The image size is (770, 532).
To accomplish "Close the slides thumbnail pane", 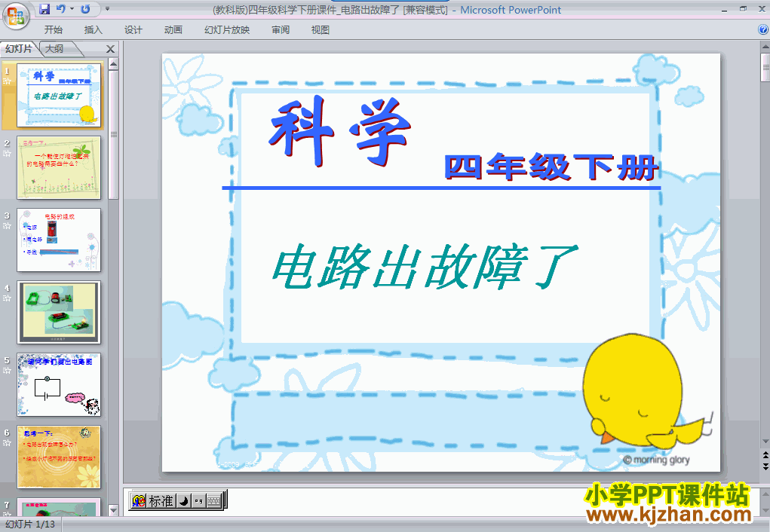I will pos(111,49).
